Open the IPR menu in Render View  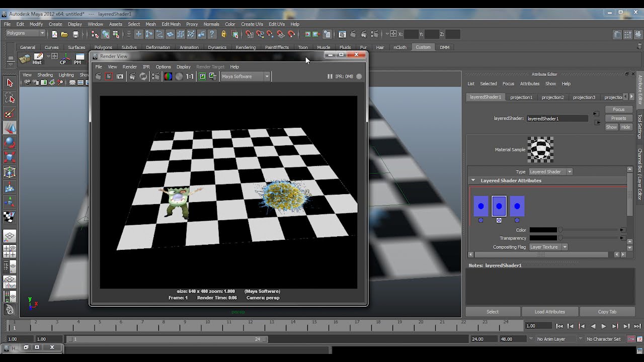pos(146,67)
